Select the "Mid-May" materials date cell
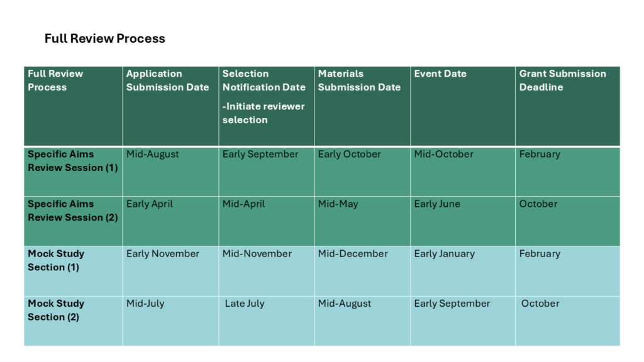The image size is (644, 362). point(338,204)
